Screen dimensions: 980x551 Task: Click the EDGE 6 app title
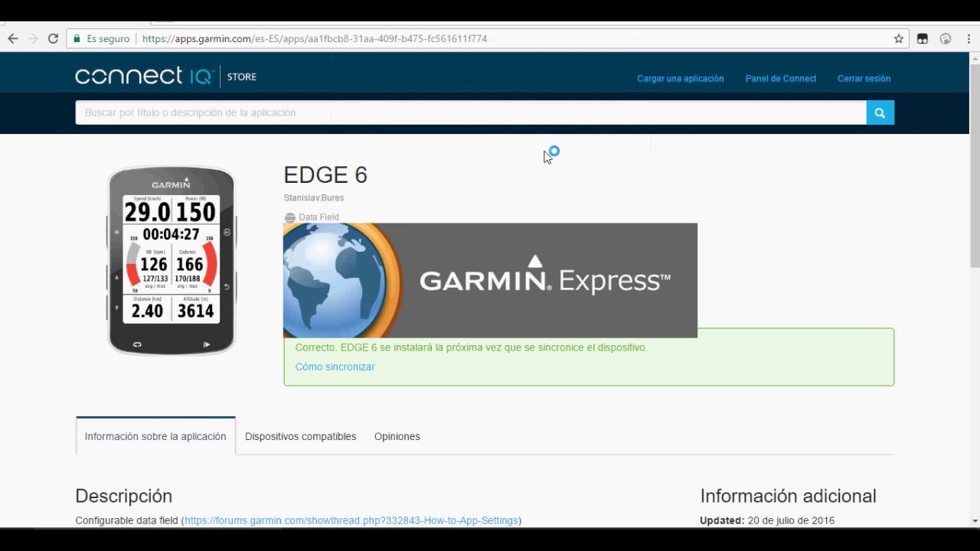point(325,175)
